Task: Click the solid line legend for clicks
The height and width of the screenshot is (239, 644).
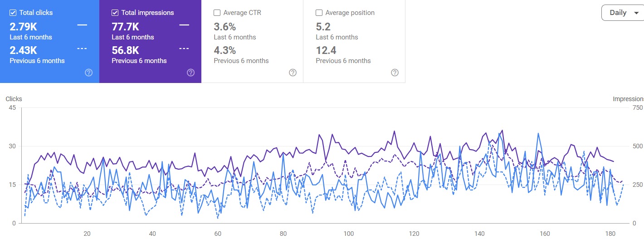Action: 82,25
